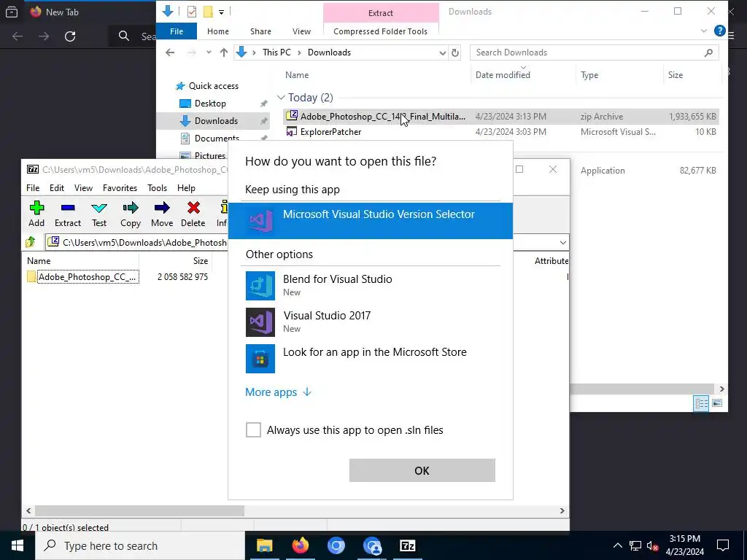Open the Help menu in 7-Zip

pyautogui.click(x=186, y=188)
